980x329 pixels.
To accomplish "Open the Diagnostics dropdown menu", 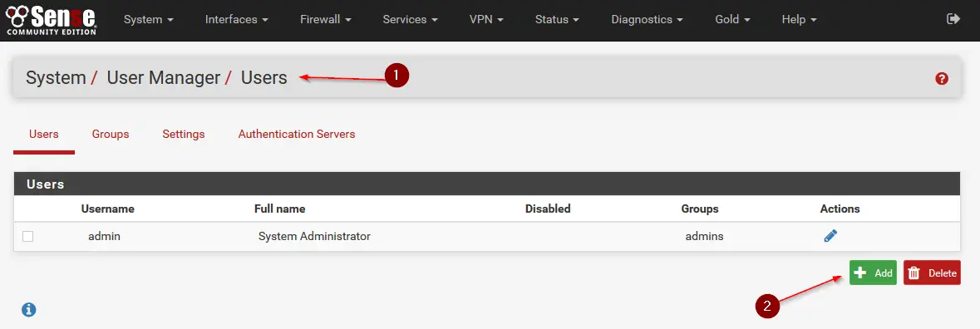I will 646,19.
